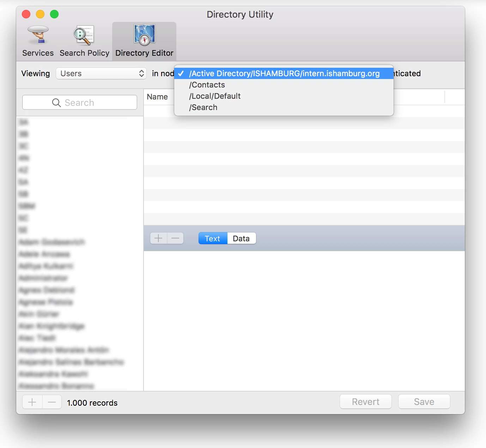Click the 1.000 records status text
Image resolution: width=486 pixels, height=448 pixels.
click(92, 403)
